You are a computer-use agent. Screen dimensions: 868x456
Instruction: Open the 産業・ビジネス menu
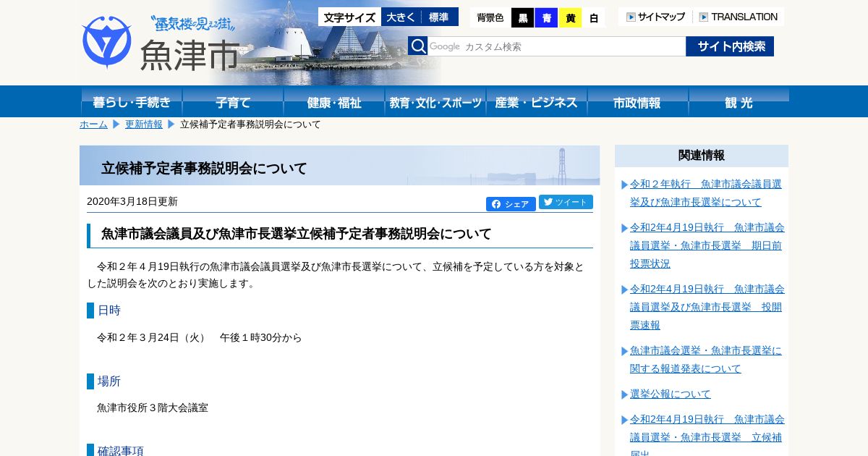(x=537, y=101)
